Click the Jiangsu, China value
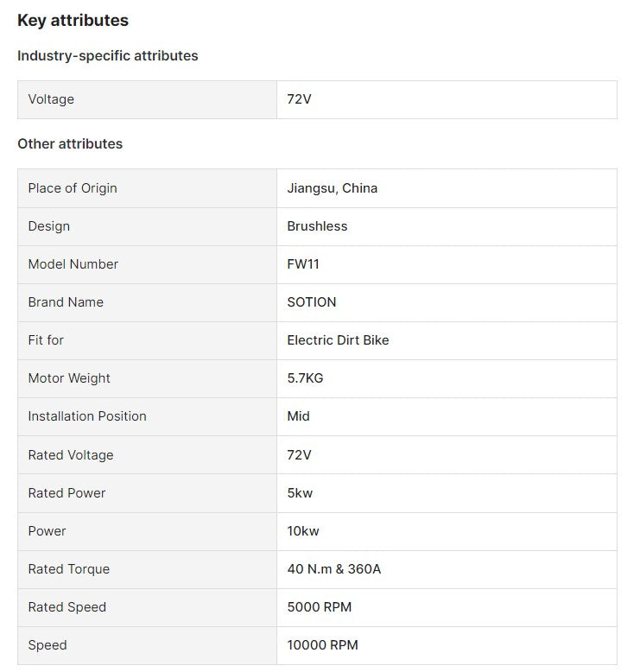This screenshot has width=640, height=672. (x=332, y=188)
